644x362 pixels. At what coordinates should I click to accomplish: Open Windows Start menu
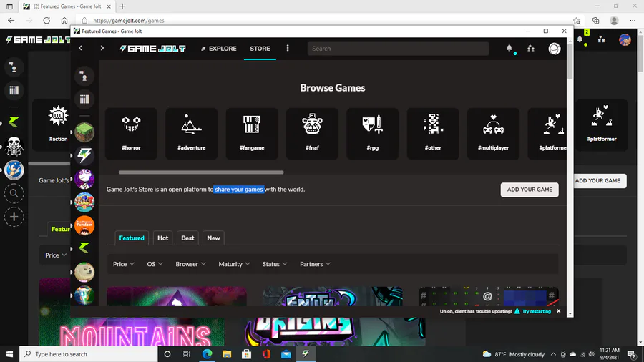click(9, 354)
